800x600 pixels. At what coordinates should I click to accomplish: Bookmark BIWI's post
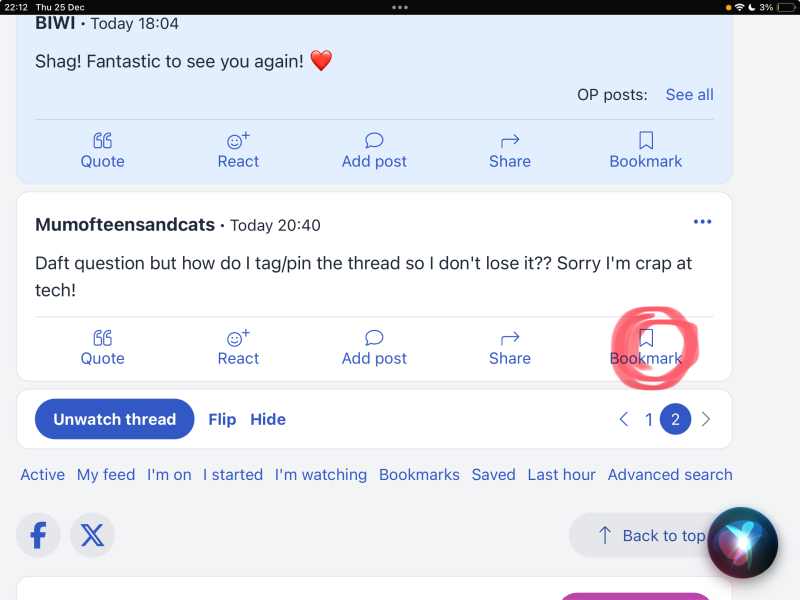[x=646, y=150]
